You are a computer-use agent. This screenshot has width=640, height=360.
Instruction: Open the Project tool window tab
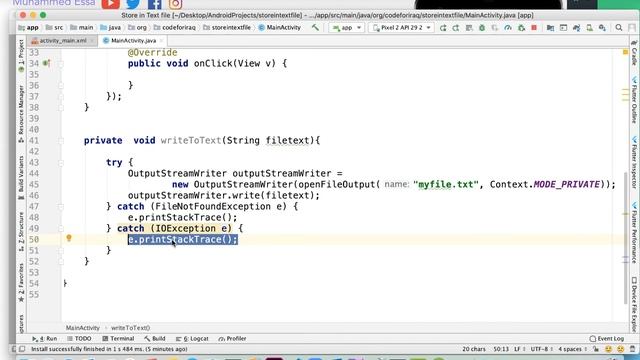pyautogui.click(x=21, y=55)
